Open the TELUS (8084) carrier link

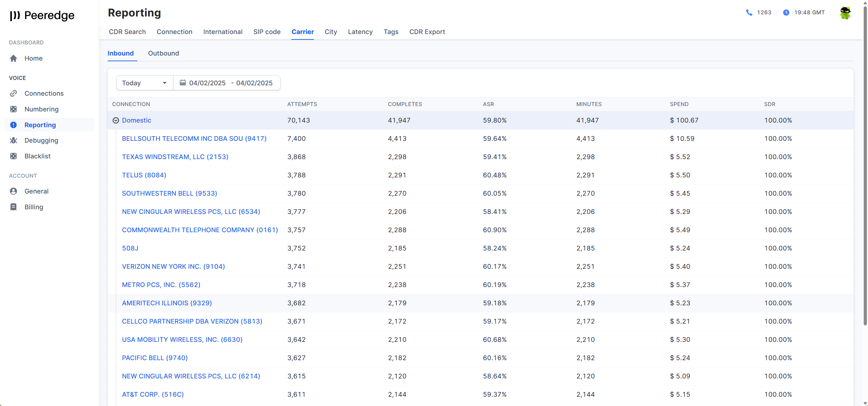144,175
